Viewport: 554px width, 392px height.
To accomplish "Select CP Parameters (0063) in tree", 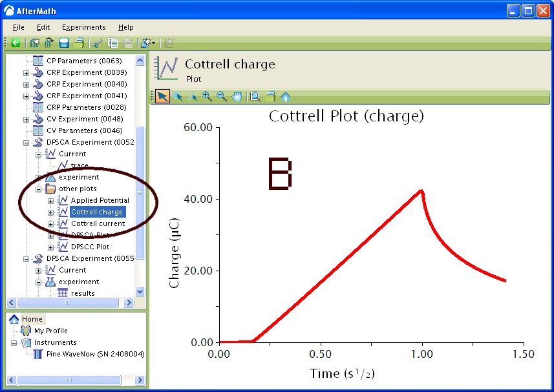I will coord(84,61).
